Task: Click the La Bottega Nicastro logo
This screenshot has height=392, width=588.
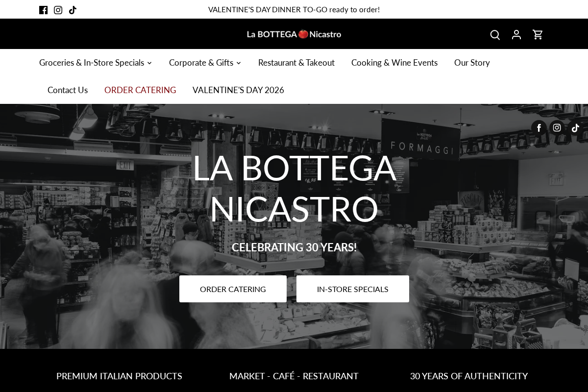Action: pyautogui.click(x=294, y=34)
